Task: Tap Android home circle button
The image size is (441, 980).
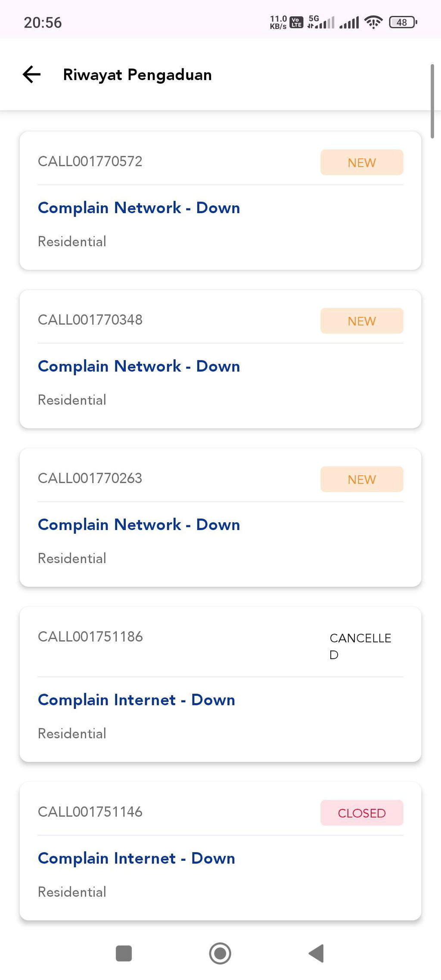Action: 220,953
